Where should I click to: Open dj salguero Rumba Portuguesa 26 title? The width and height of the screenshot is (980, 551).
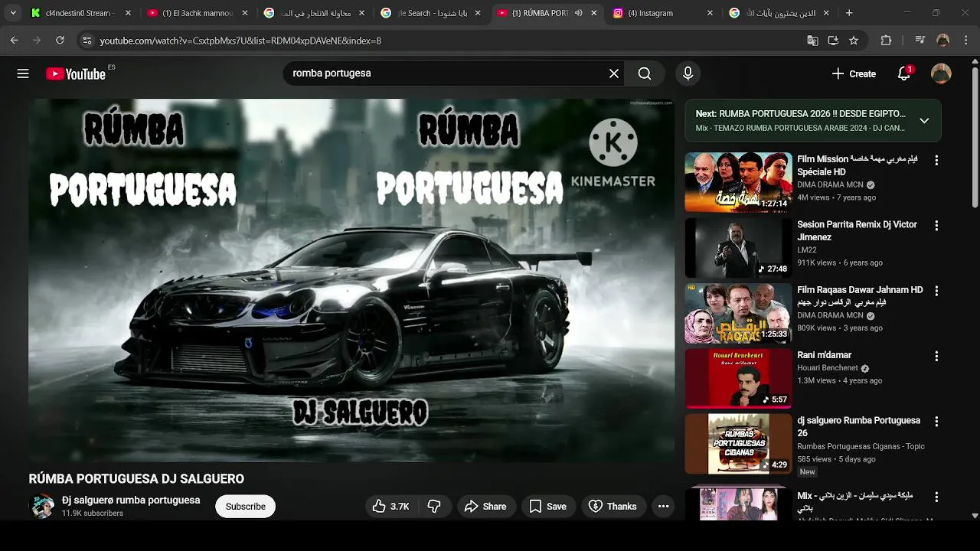[x=858, y=426]
